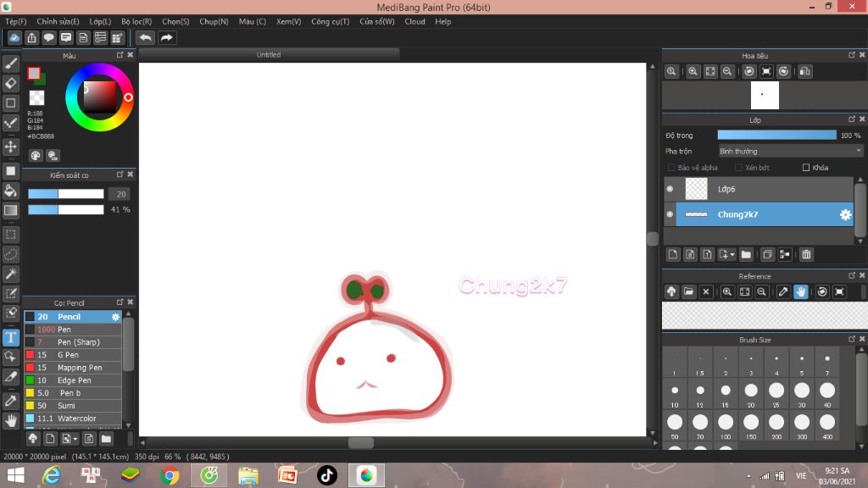The width and height of the screenshot is (868, 488).
Task: Select the Magic Wand tool
Action: click(x=10, y=274)
